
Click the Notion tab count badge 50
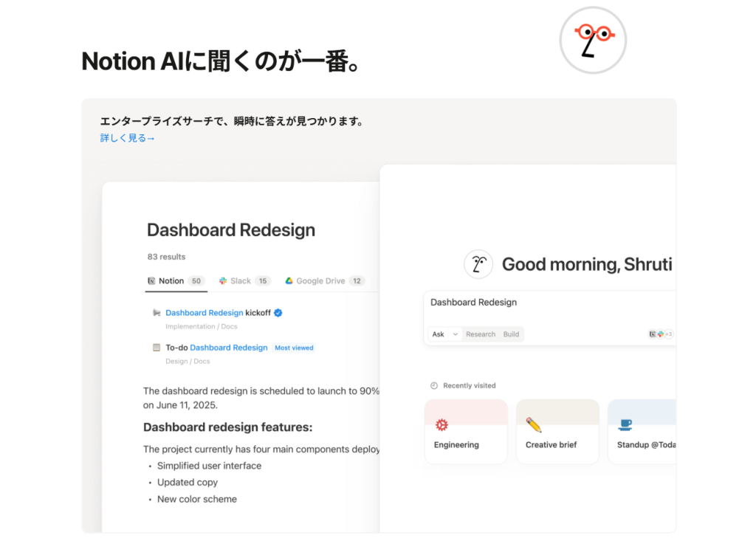coord(196,280)
